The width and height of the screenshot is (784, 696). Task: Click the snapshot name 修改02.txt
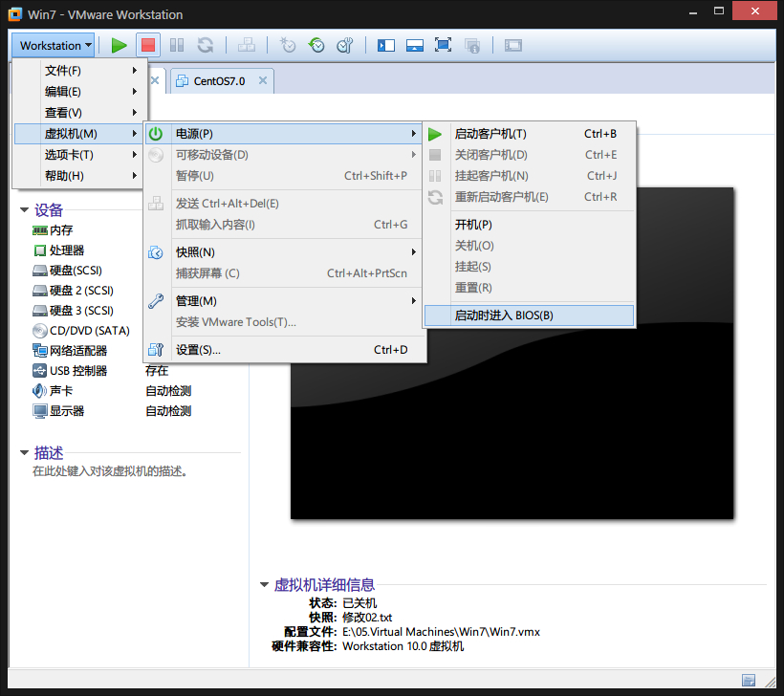(x=367, y=618)
